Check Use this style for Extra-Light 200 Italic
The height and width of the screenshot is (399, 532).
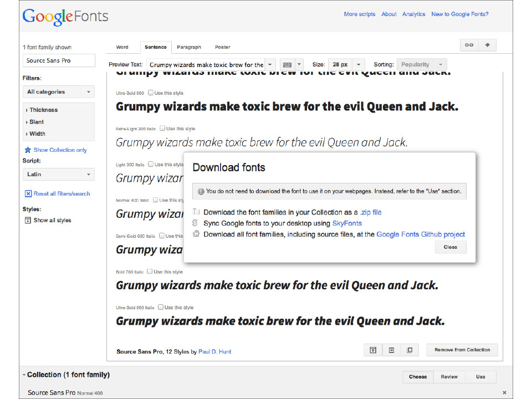162,128
